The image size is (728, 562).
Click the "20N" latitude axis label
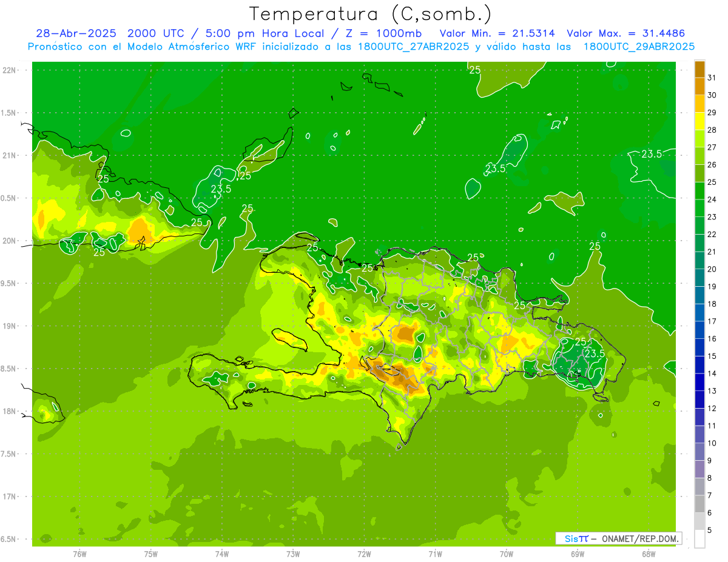coord(10,241)
